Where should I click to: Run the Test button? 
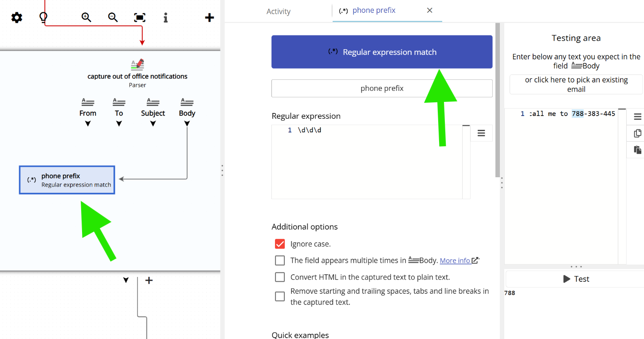tap(577, 279)
